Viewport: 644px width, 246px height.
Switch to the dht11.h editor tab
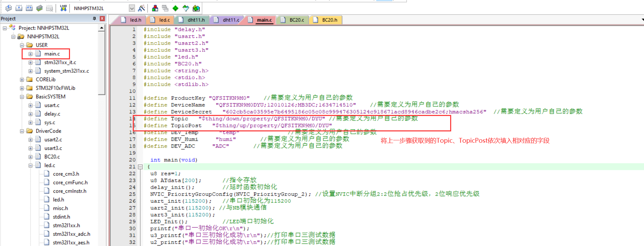point(192,20)
